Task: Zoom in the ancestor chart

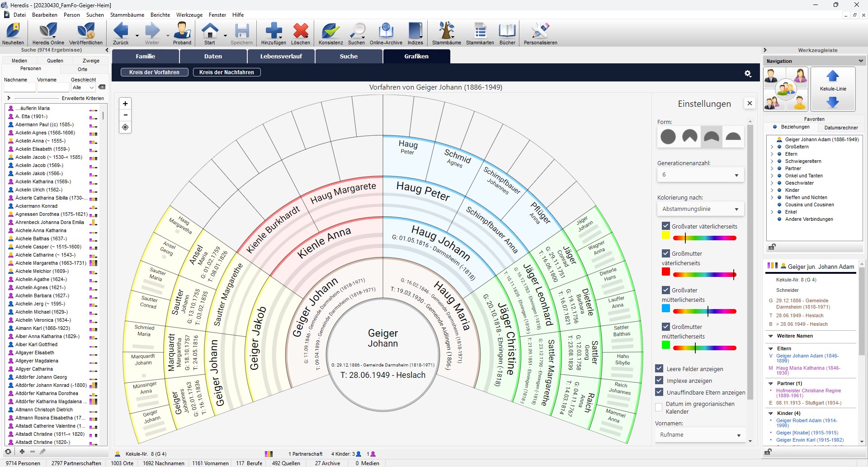Action: tap(125, 104)
